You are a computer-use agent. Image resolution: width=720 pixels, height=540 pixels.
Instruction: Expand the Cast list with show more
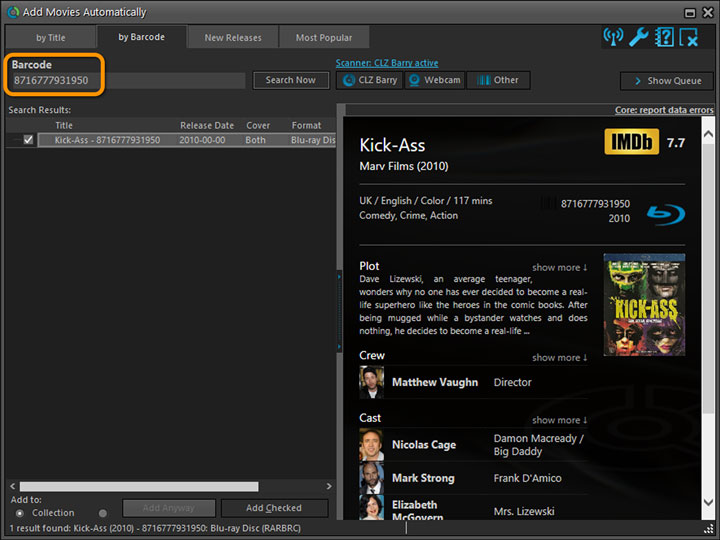[x=559, y=420]
